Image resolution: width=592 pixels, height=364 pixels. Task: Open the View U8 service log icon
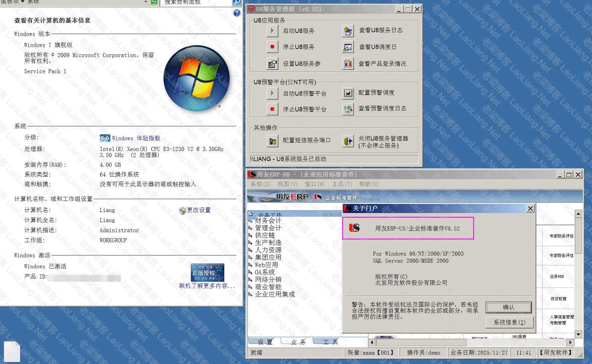coord(348,31)
